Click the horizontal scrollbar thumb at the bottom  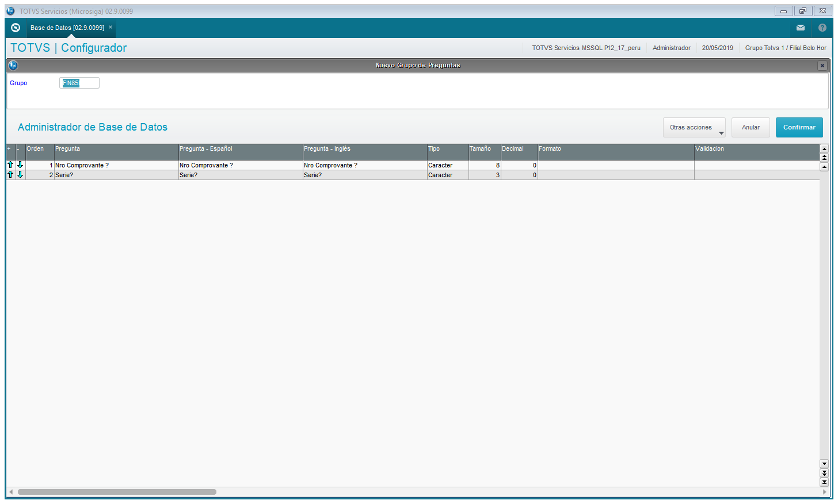[117, 492]
